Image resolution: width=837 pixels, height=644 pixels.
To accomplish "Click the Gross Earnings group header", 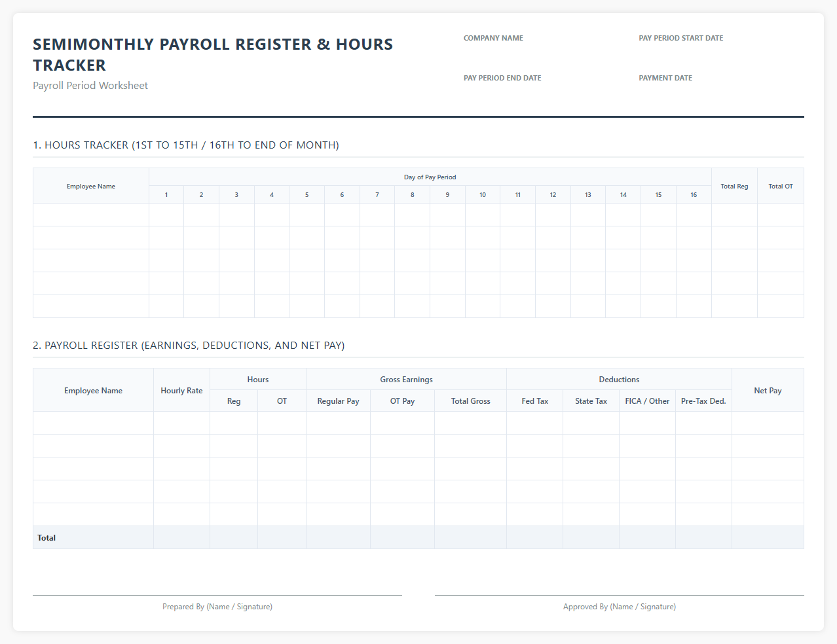I will [406, 380].
